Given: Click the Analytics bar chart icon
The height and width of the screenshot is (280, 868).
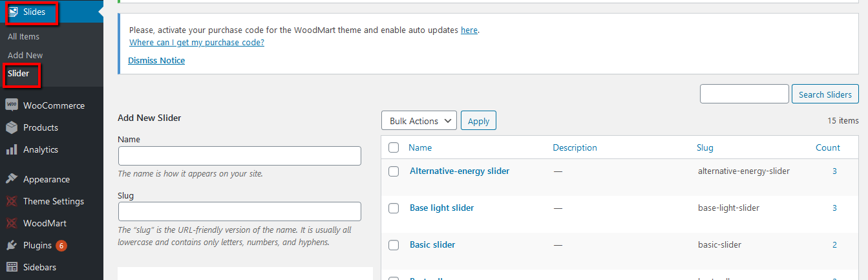Looking at the screenshot, I should [x=12, y=149].
